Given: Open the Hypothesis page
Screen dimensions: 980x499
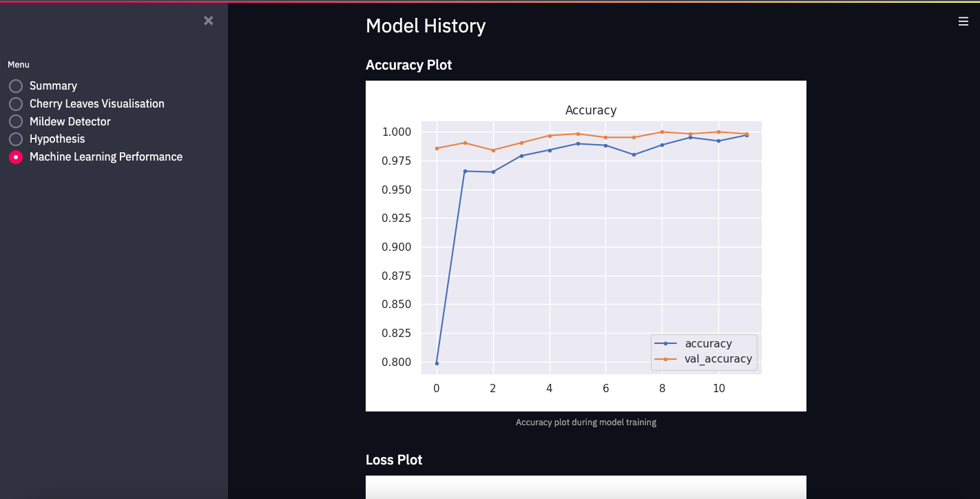Looking at the screenshot, I should tap(58, 139).
